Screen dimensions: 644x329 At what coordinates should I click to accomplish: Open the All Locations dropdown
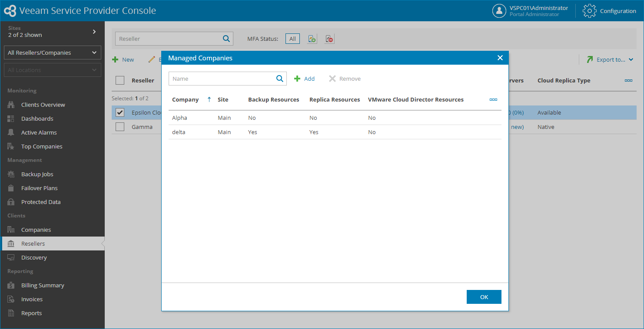[53, 70]
